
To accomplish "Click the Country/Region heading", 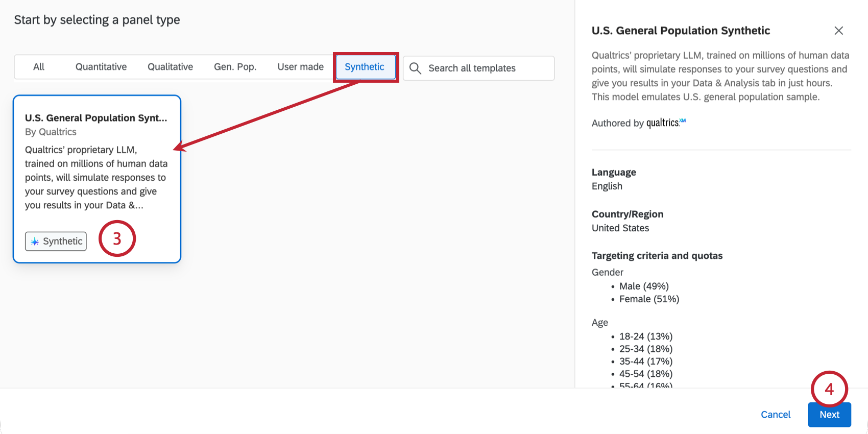I will 627,214.
